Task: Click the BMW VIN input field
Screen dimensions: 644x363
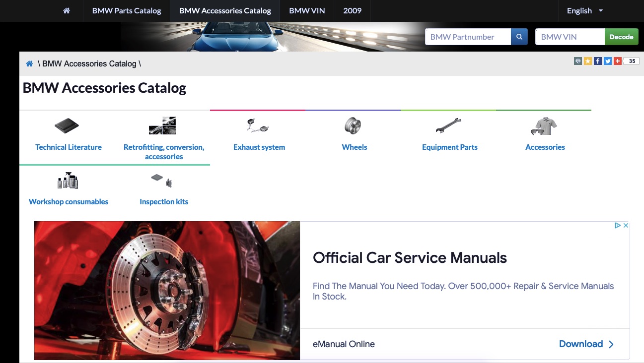Action: coord(570,37)
